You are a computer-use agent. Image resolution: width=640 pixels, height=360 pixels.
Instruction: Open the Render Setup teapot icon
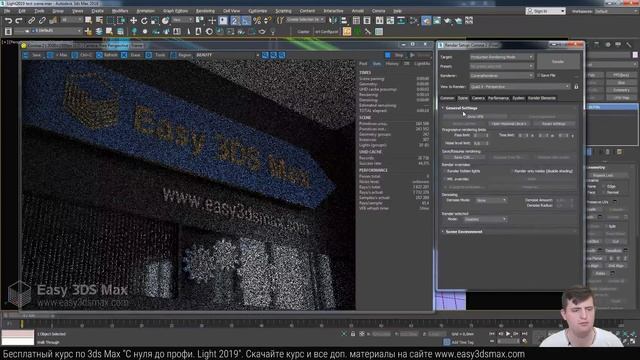[426, 20]
